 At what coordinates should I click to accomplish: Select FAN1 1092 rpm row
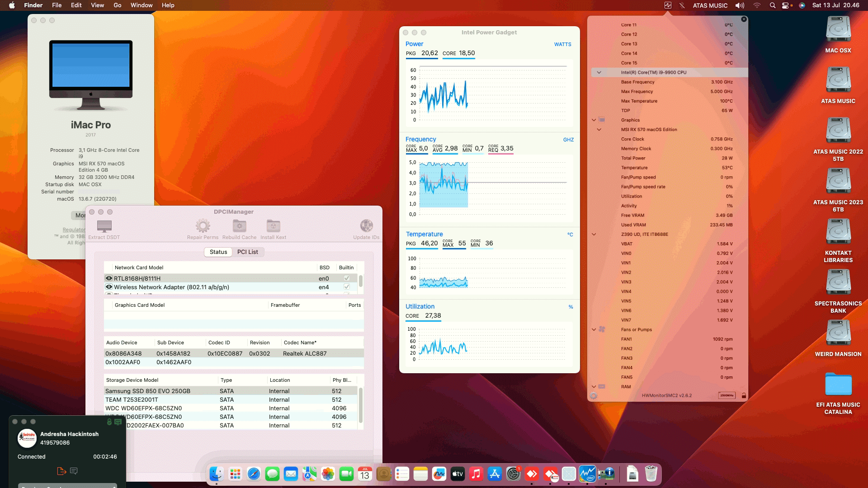coord(669,339)
